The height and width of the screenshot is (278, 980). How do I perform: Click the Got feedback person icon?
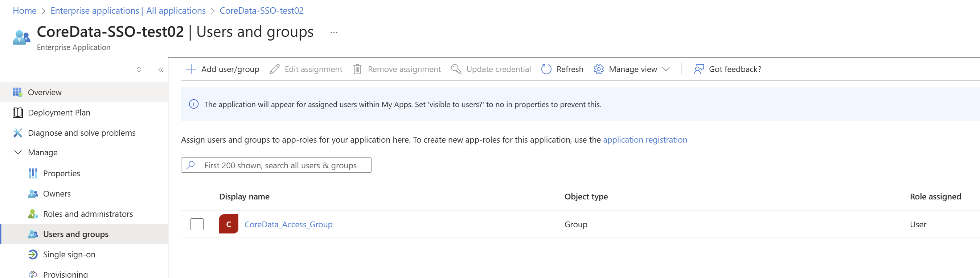pos(698,69)
